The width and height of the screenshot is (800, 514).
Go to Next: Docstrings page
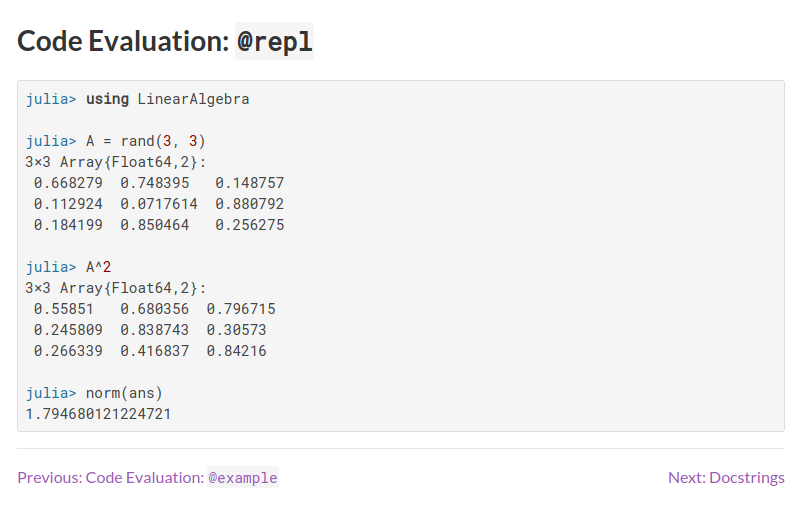(725, 478)
